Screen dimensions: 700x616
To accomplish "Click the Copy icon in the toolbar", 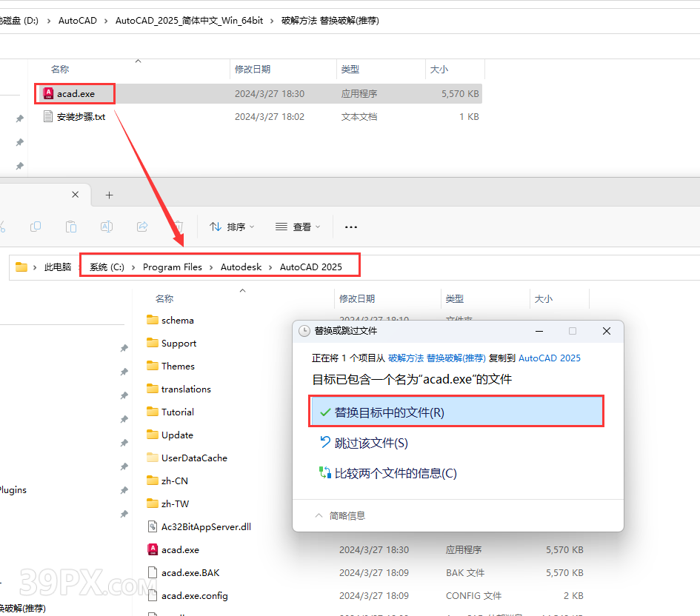I will [x=36, y=227].
